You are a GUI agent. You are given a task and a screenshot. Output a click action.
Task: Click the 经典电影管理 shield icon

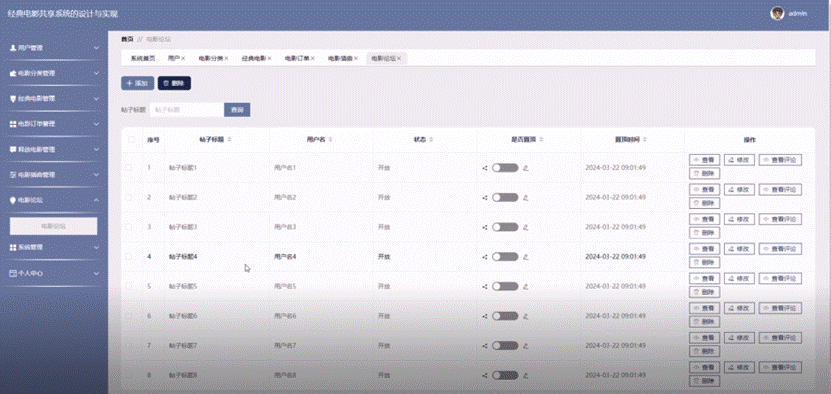coord(13,99)
